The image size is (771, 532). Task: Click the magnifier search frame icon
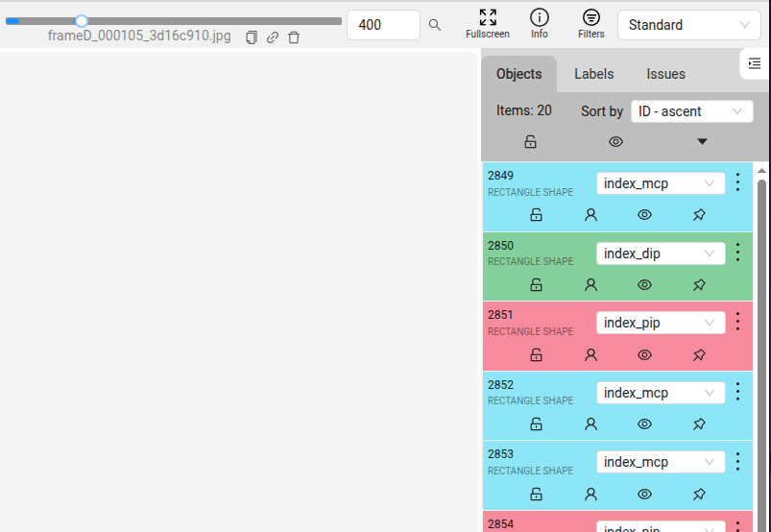[x=435, y=25]
